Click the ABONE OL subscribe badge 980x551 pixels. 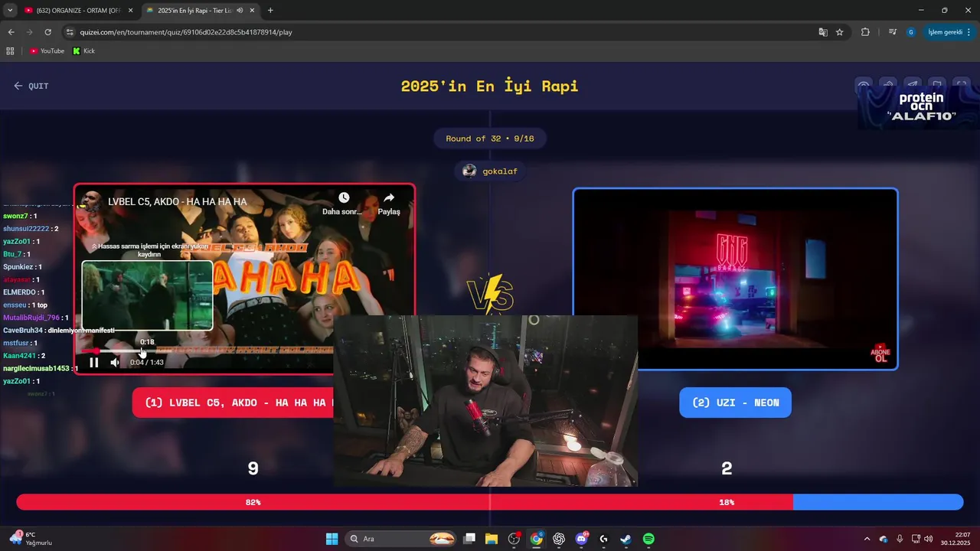(880, 354)
